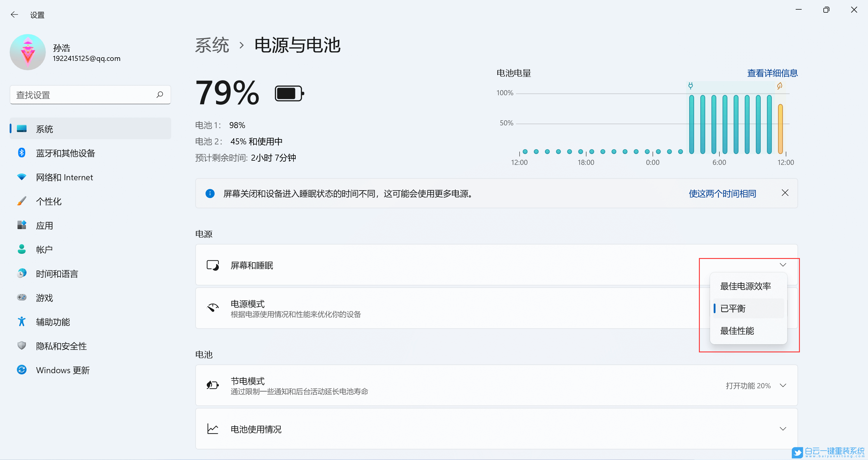Click 使这两个时间相同 link
The width and height of the screenshot is (868, 460).
(722, 194)
